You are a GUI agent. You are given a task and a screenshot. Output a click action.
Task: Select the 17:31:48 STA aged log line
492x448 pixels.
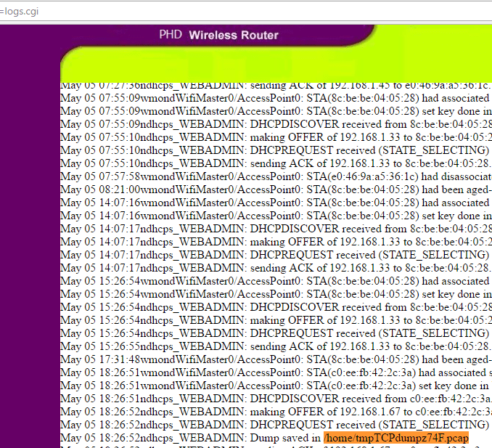(276, 359)
